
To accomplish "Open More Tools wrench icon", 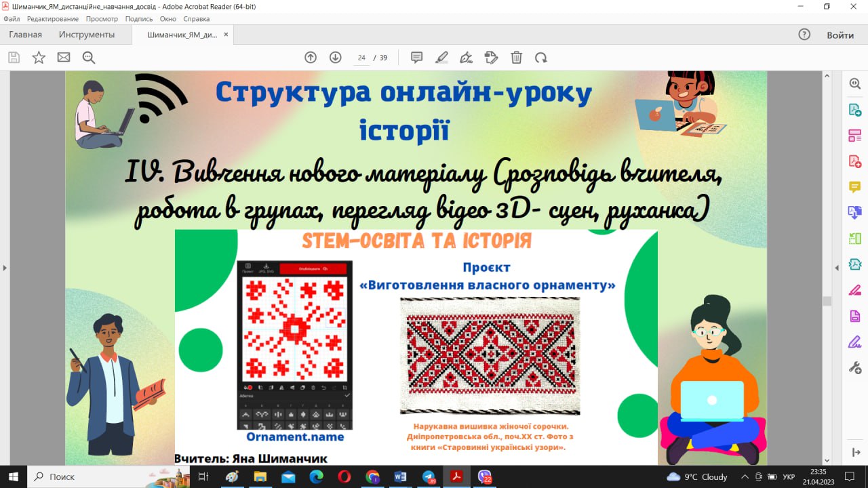I will 855,367.
